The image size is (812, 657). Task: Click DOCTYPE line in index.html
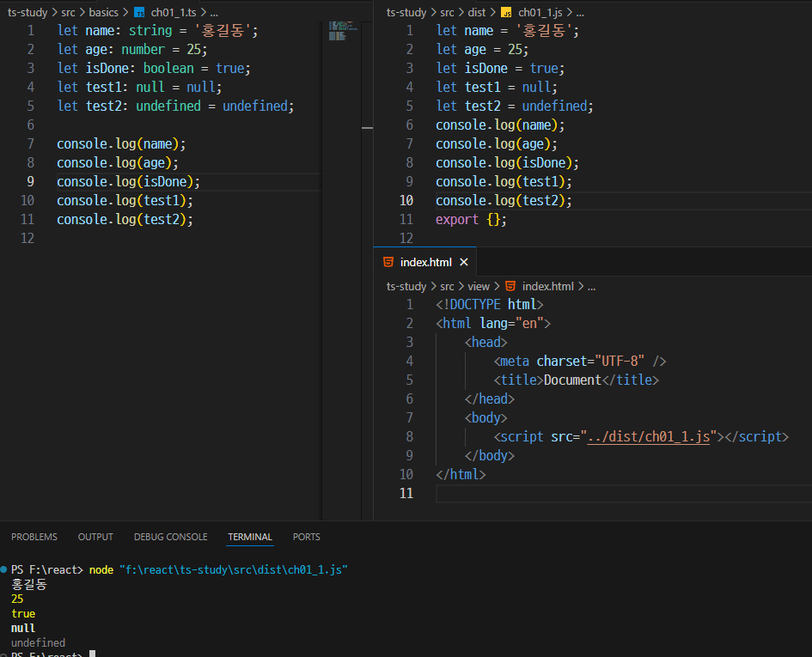pos(490,304)
